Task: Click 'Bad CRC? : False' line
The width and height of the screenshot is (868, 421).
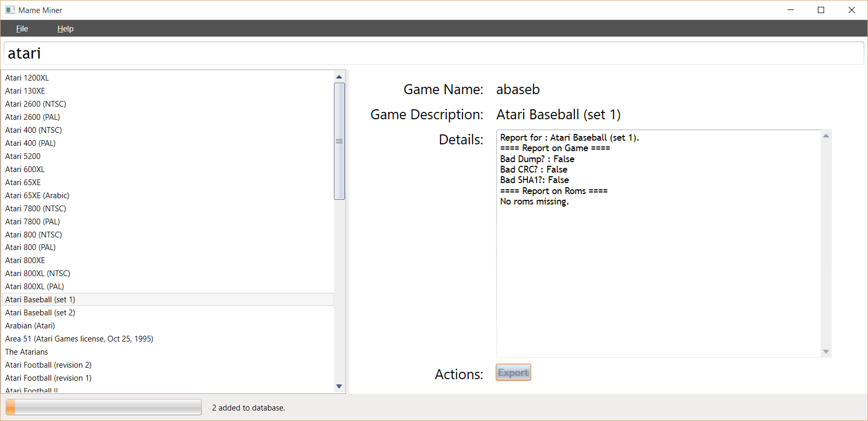Action: point(534,169)
